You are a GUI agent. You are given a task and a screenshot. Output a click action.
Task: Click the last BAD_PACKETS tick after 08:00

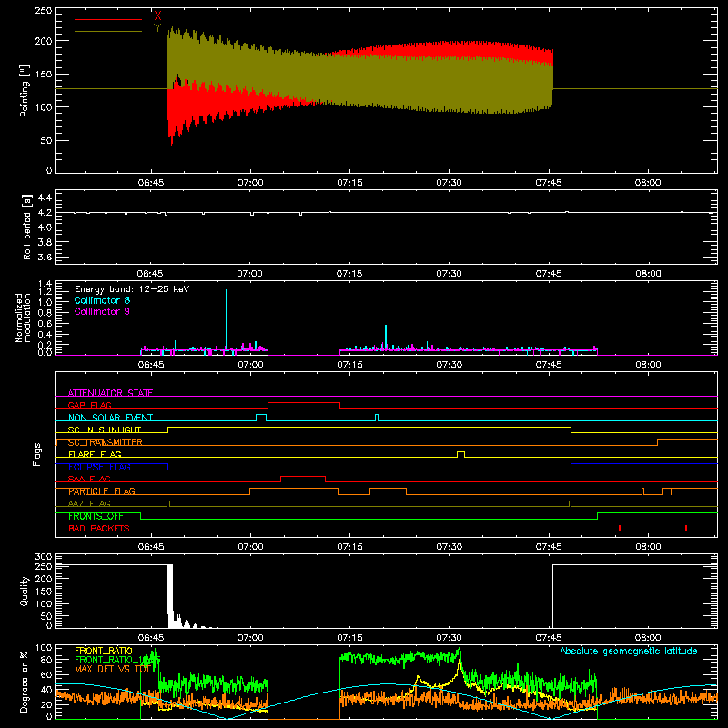pyautogui.click(x=686, y=528)
